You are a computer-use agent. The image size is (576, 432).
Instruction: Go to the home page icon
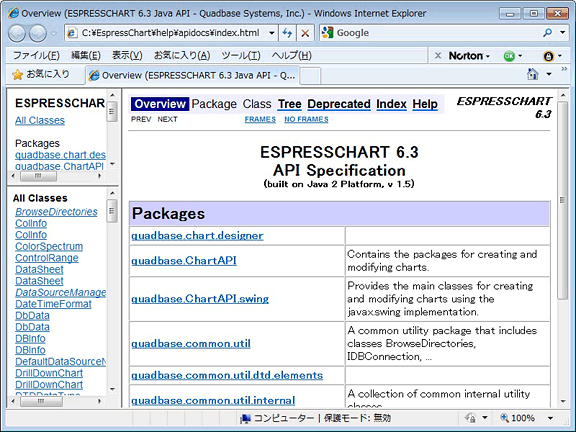click(x=532, y=74)
